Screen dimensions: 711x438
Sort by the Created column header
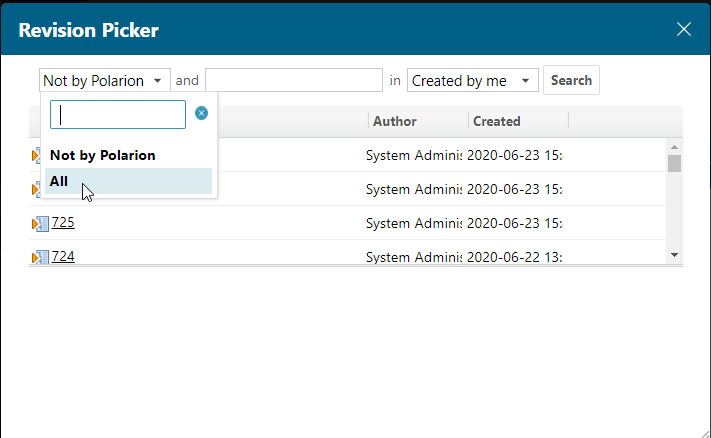pyautogui.click(x=497, y=121)
